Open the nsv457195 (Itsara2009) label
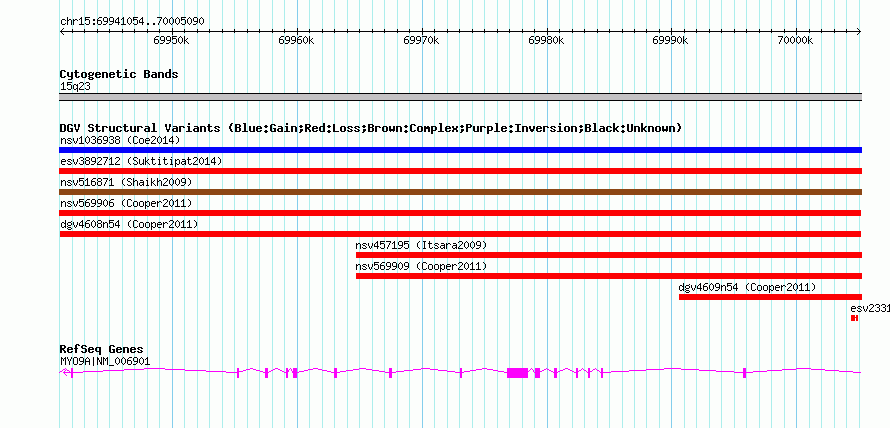 click(421, 245)
